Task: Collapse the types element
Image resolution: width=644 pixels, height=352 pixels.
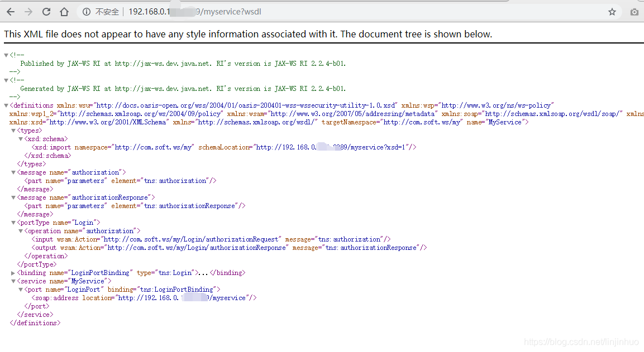Action: pos(13,130)
